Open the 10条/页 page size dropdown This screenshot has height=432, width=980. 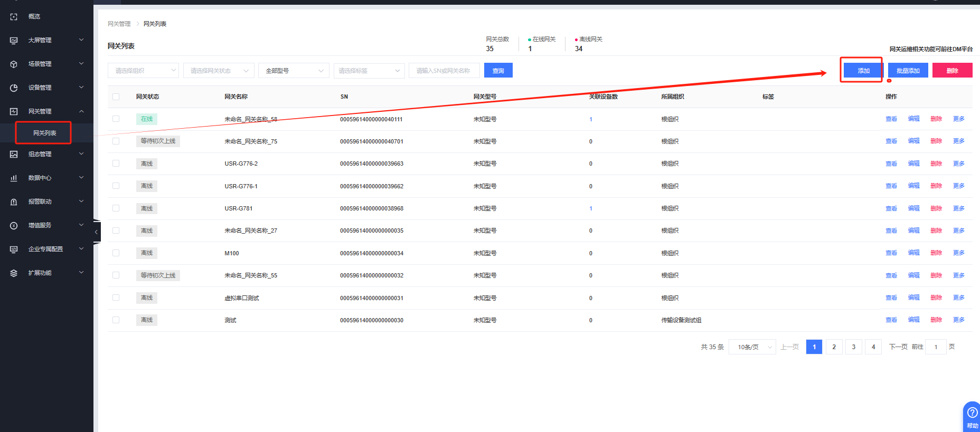click(752, 347)
